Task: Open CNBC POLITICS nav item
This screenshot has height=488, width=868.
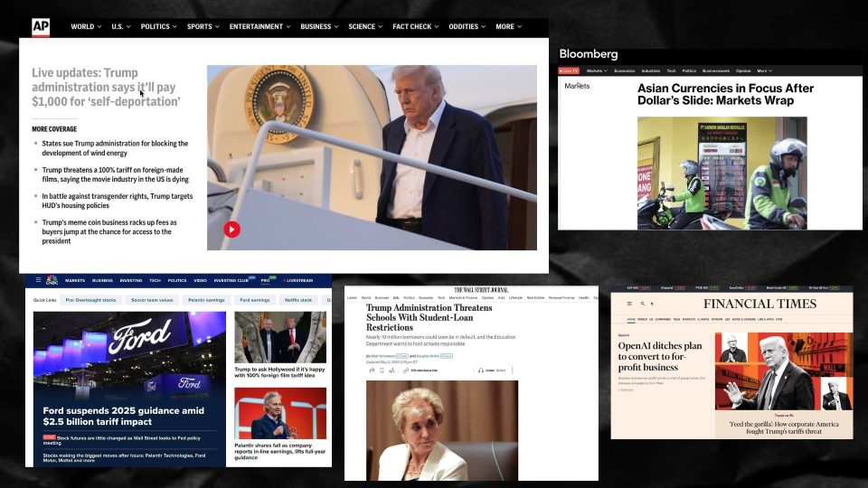Action: pyautogui.click(x=177, y=280)
